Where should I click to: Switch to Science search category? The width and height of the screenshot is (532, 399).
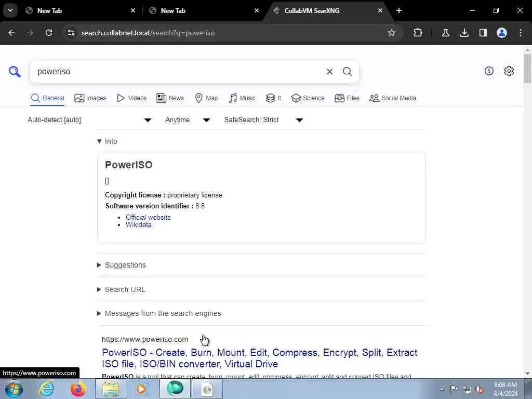308,98
